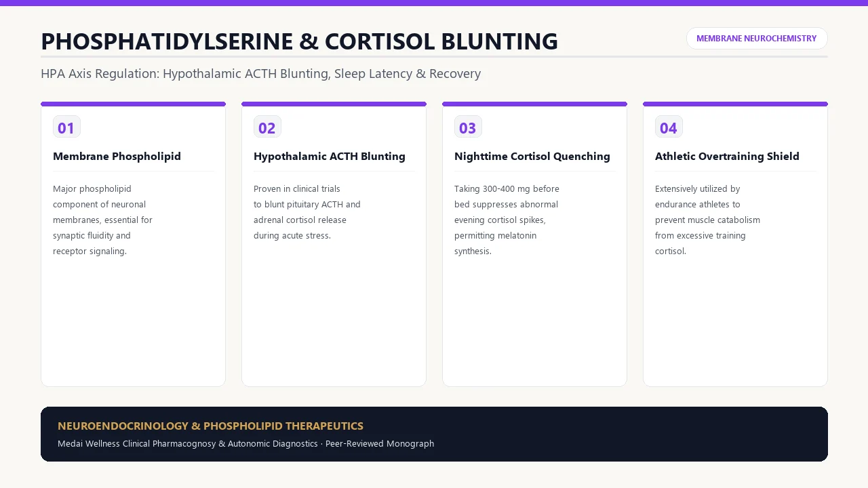Screen dimensions: 868x488
Task: Click the 03 number badge
Action: pyautogui.click(x=468, y=127)
